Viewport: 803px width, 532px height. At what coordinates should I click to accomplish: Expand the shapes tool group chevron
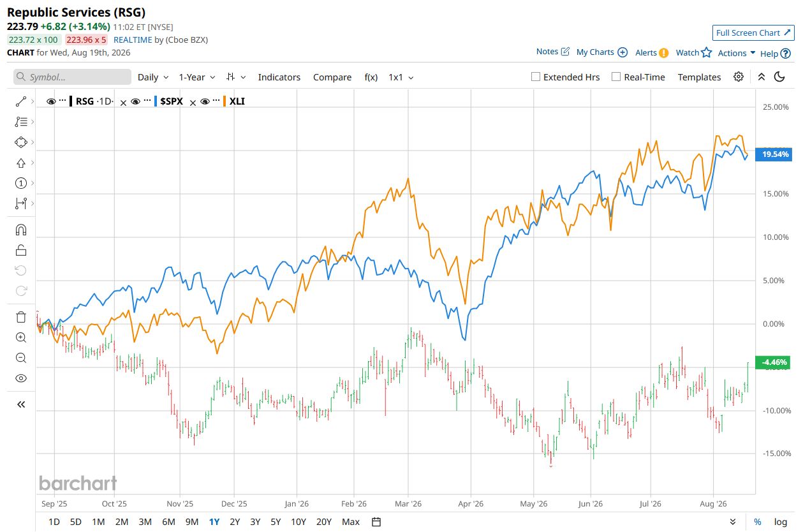(x=33, y=142)
